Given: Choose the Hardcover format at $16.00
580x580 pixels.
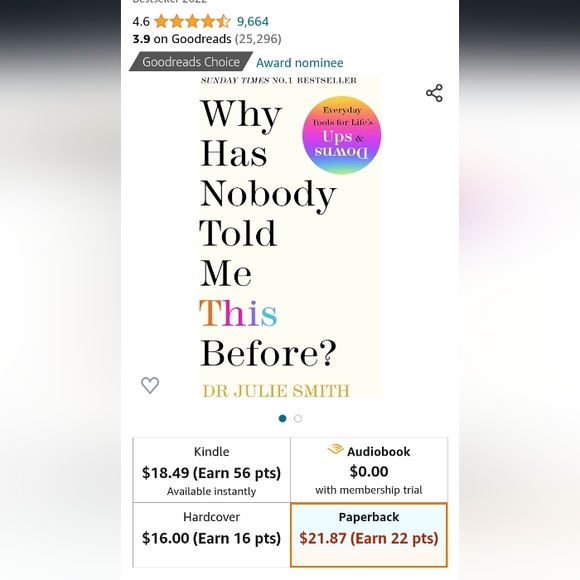Looking at the screenshot, I should coord(212,535).
